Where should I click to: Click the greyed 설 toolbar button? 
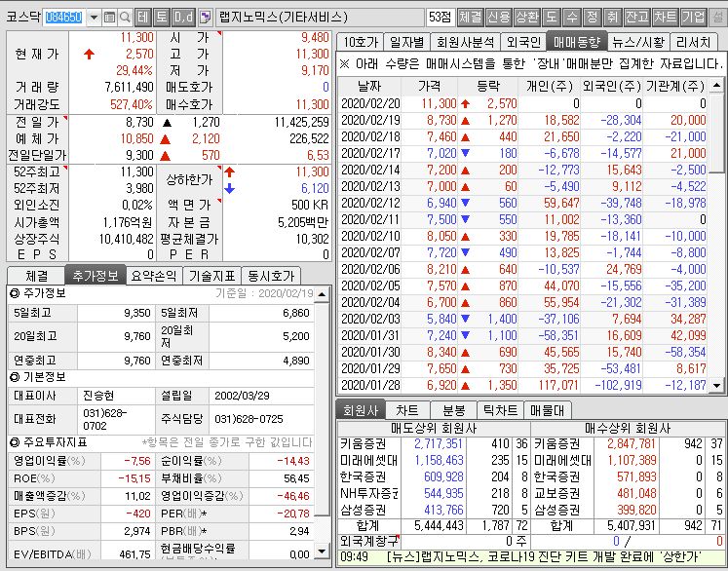[x=718, y=18]
